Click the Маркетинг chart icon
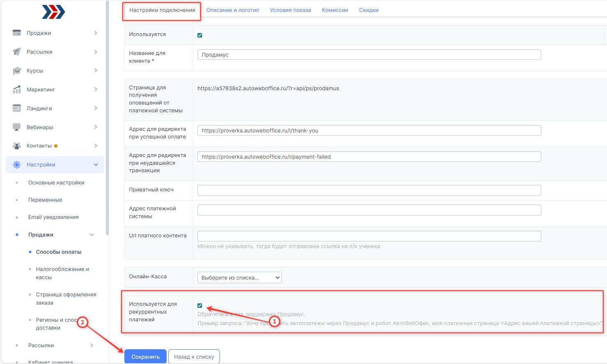 [17, 89]
